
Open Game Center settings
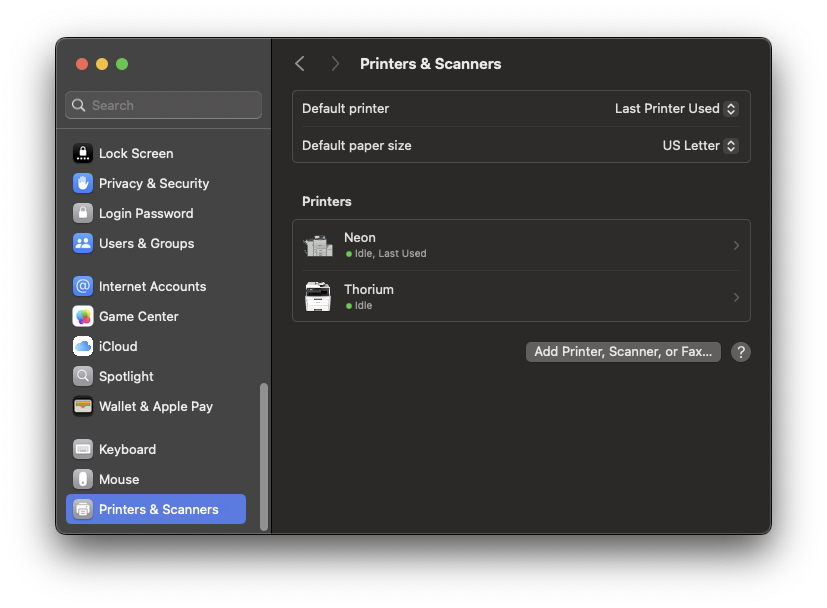click(x=156, y=316)
